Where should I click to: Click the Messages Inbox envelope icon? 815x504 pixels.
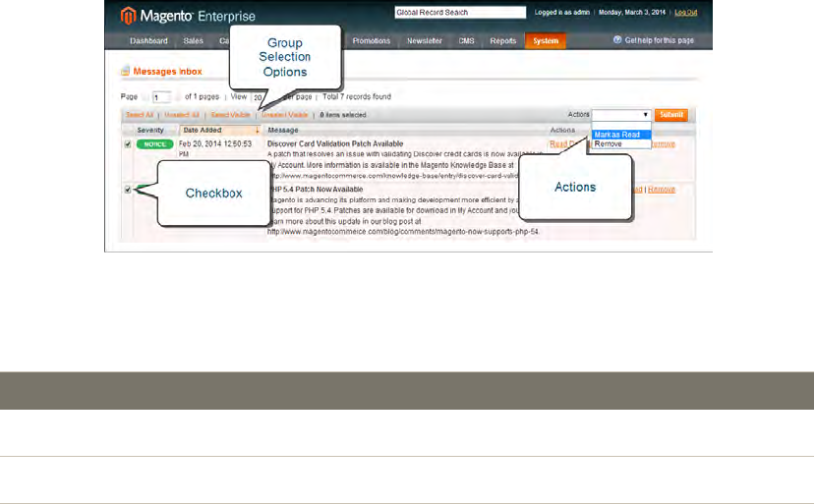tap(125, 71)
